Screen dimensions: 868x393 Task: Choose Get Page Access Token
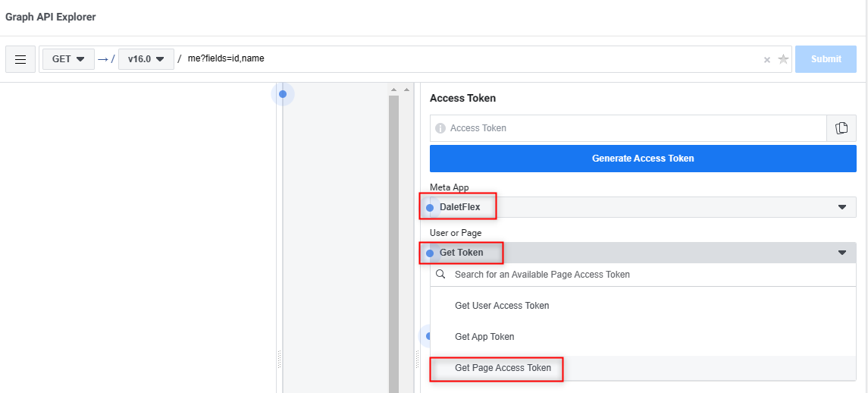(x=503, y=367)
